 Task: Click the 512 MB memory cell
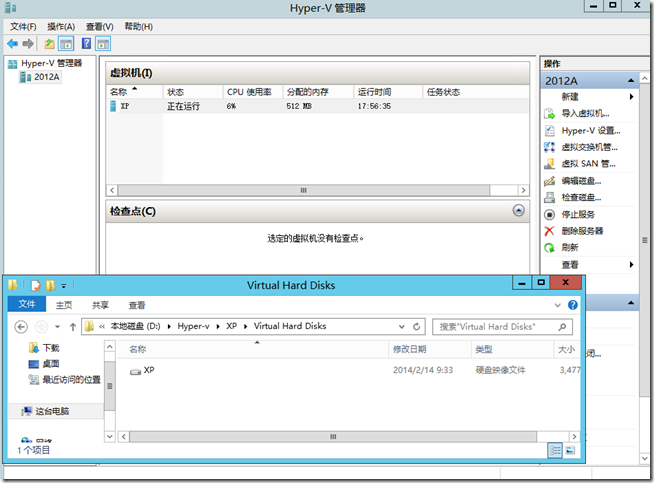point(299,106)
